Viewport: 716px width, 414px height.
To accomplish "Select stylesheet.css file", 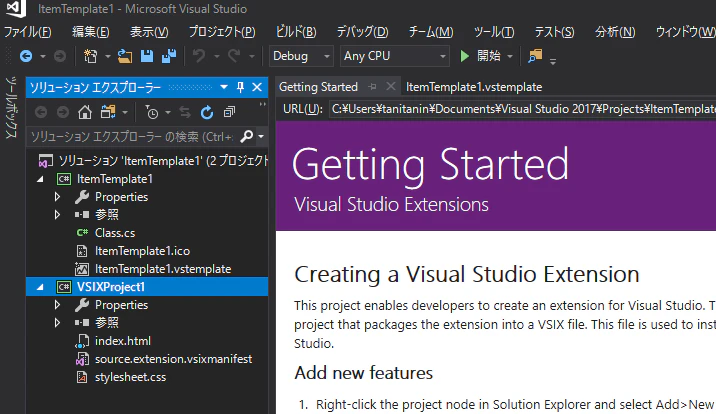I will point(130,377).
